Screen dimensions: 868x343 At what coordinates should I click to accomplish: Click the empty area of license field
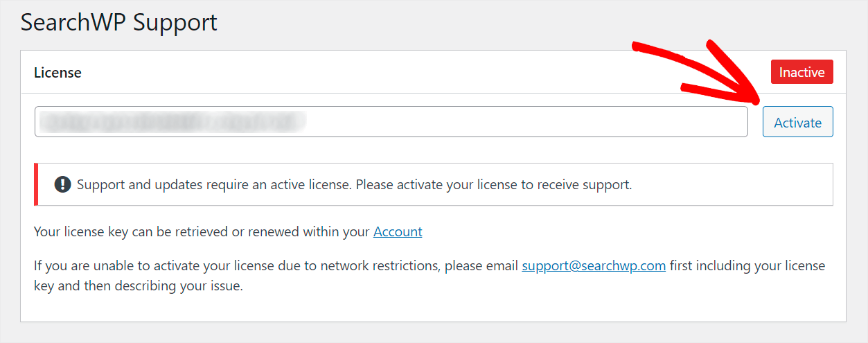(x=526, y=122)
